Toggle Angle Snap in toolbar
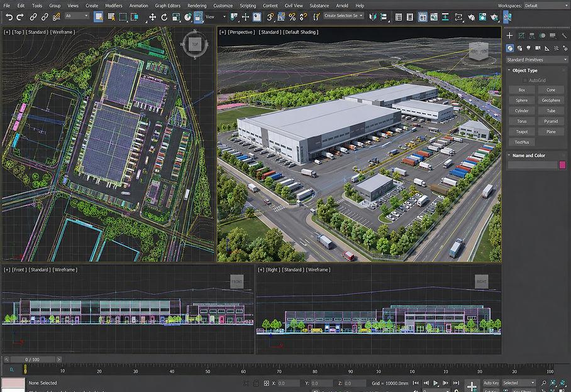The height and width of the screenshot is (392, 571). 281,17
